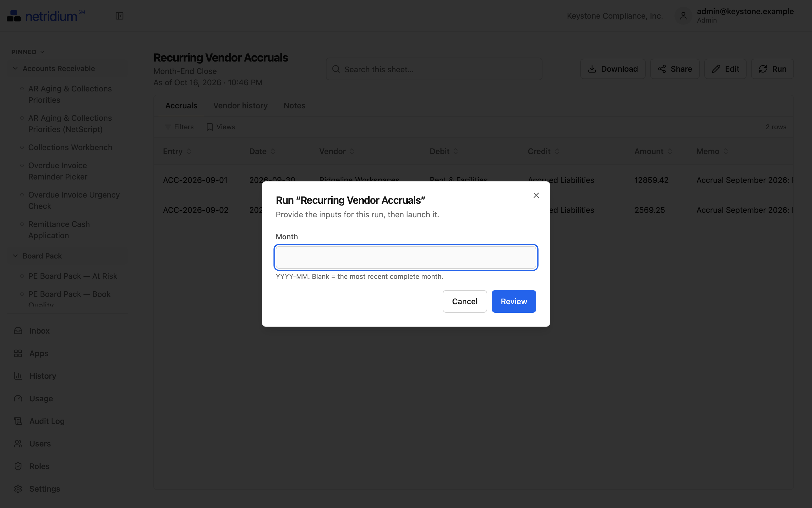The height and width of the screenshot is (508, 812).
Task: Collapse the Accounts Receivable group
Action: pos(67,69)
